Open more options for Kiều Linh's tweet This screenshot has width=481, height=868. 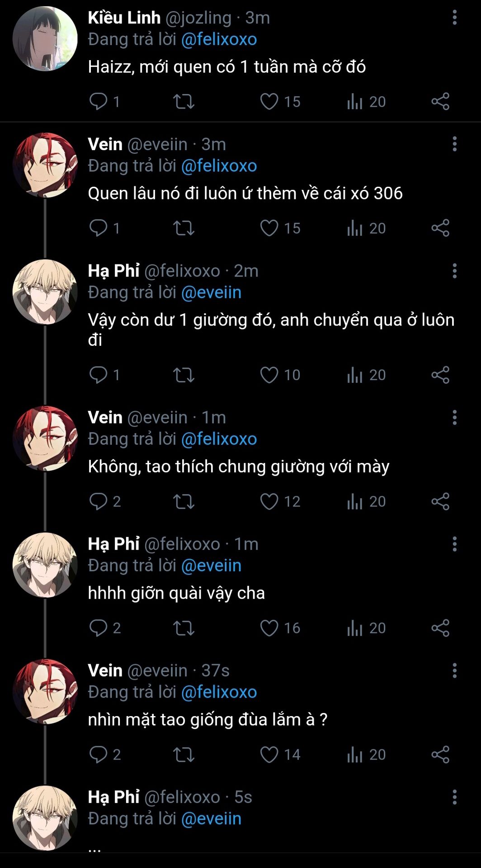pyautogui.click(x=454, y=18)
